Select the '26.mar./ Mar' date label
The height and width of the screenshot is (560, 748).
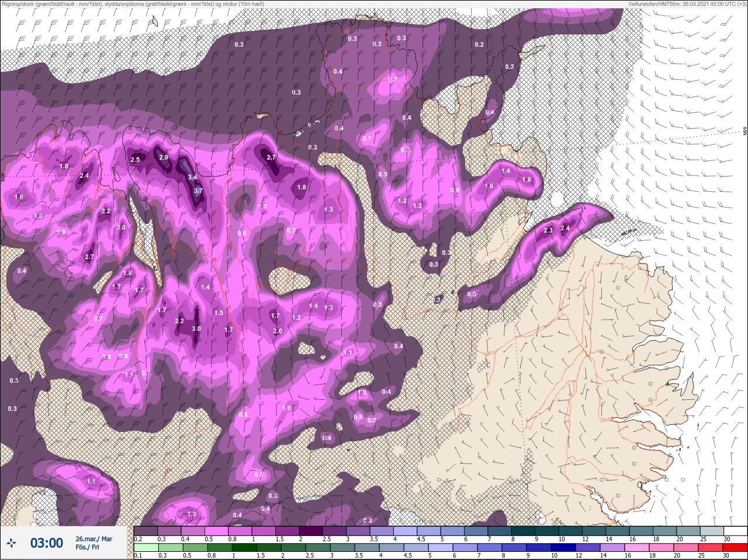(94, 539)
